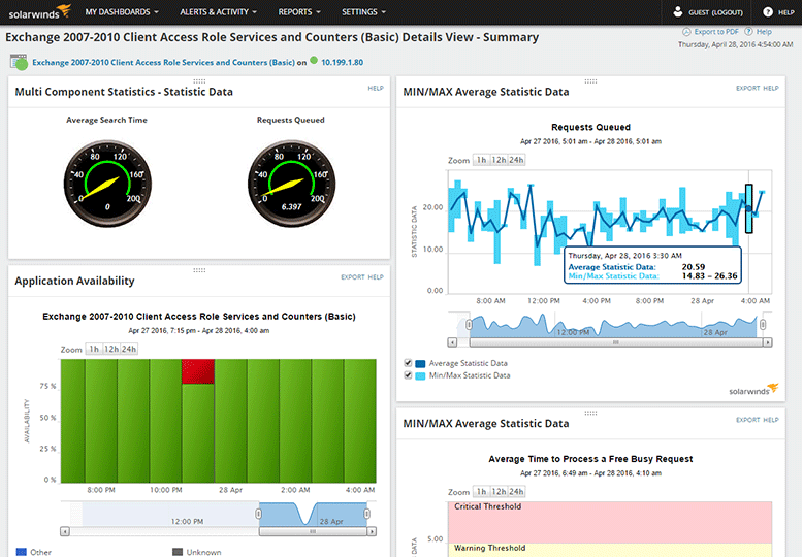Click the Export to PDF link
The height and width of the screenshot is (557, 802).
coord(716,32)
